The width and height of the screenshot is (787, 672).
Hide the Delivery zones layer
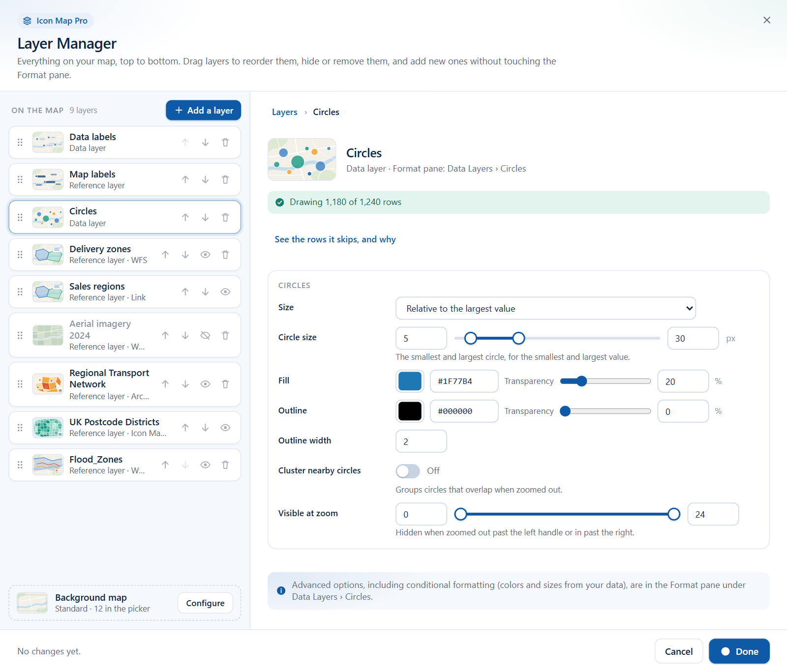(205, 255)
